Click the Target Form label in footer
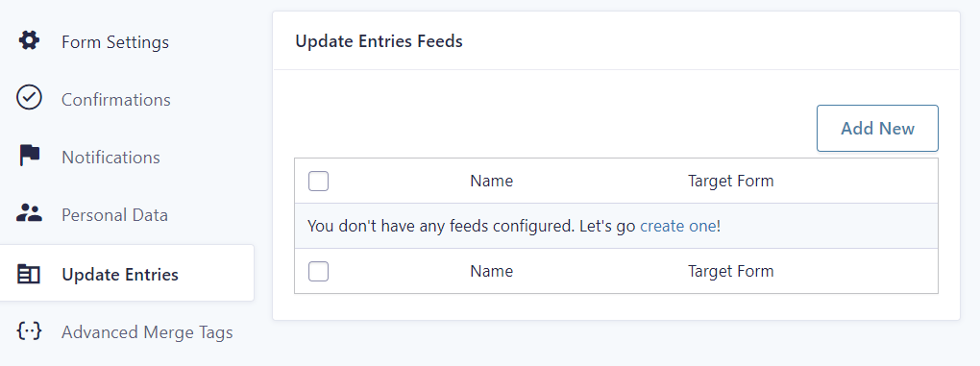 point(730,271)
